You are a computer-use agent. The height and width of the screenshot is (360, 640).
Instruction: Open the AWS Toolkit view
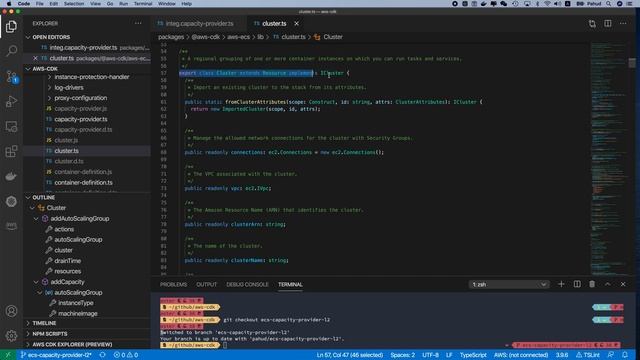(11, 226)
